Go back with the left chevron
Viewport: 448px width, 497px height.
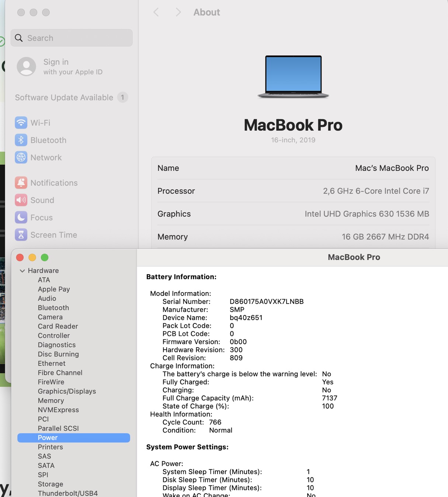(x=156, y=12)
